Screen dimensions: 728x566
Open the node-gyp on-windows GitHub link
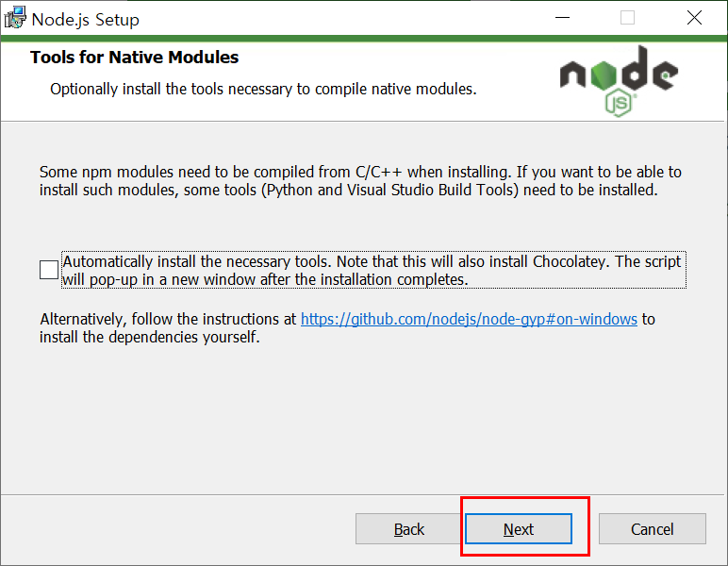click(x=469, y=320)
